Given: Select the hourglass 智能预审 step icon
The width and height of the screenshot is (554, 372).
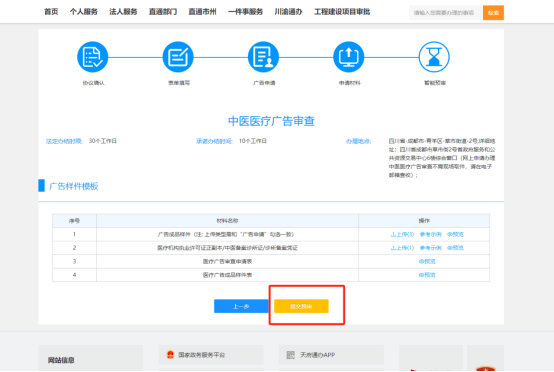Looking at the screenshot, I should [x=434, y=57].
